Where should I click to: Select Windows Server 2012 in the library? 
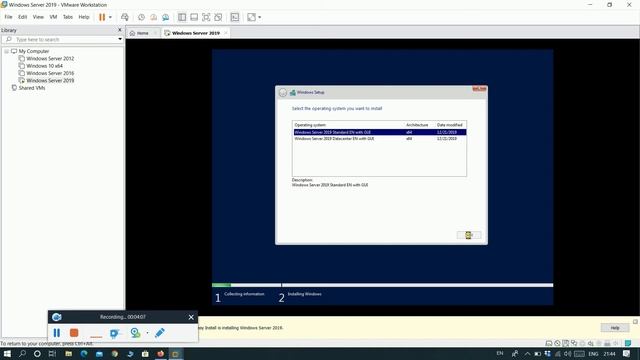pyautogui.click(x=50, y=58)
